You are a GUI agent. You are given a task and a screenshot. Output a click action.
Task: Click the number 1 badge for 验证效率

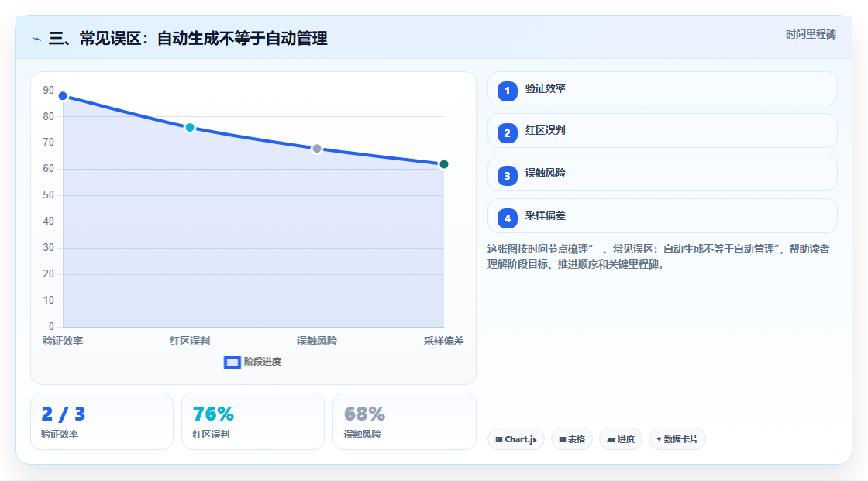(x=507, y=91)
